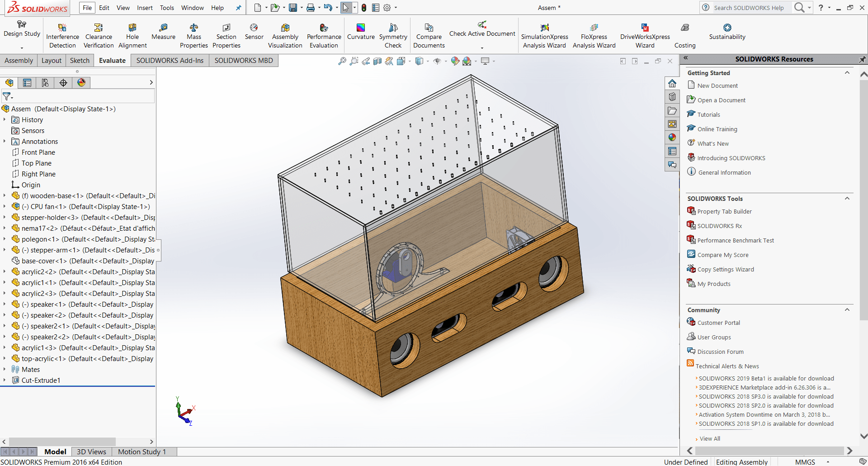The height and width of the screenshot is (466, 868).
Task: Click Zoom to Fit in view toolbar
Action: [x=342, y=61]
